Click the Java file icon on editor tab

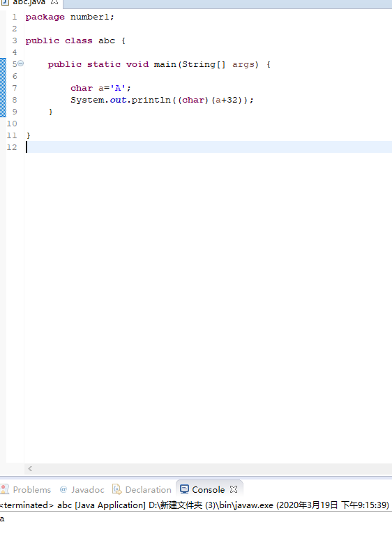[4, 2]
